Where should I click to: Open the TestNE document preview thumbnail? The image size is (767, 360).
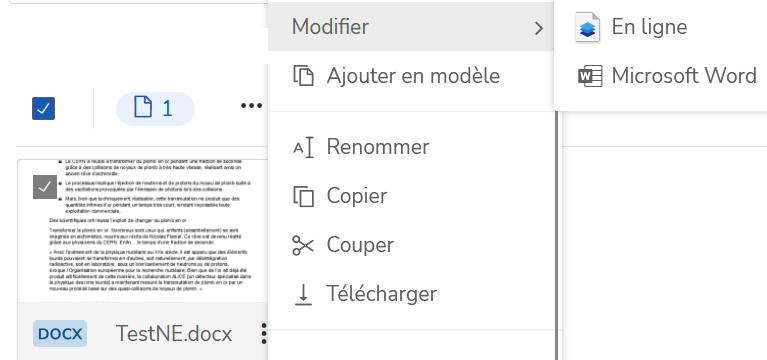(x=143, y=231)
